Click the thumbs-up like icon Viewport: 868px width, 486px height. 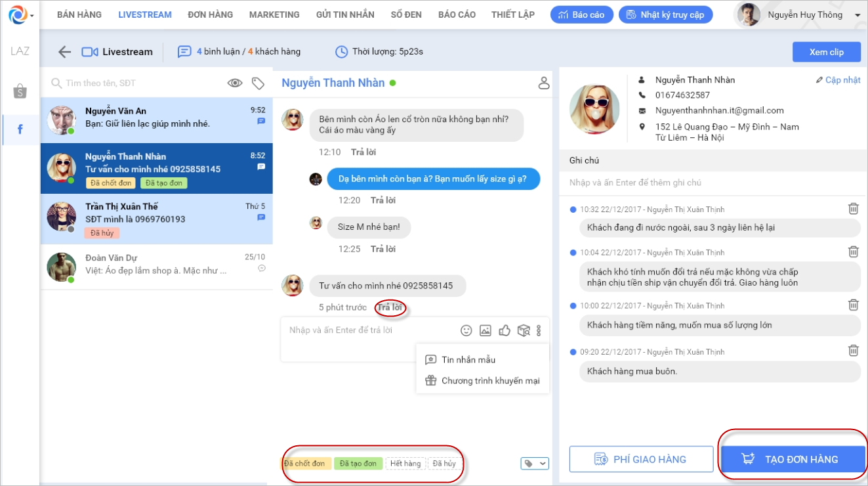(505, 331)
